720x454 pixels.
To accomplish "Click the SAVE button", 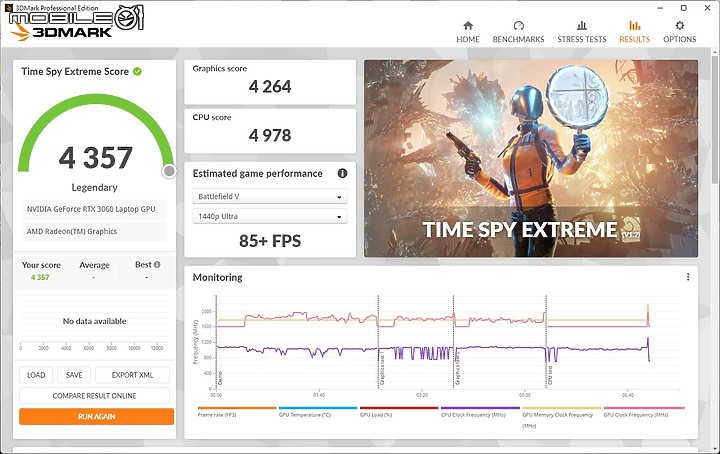I will coord(74,375).
